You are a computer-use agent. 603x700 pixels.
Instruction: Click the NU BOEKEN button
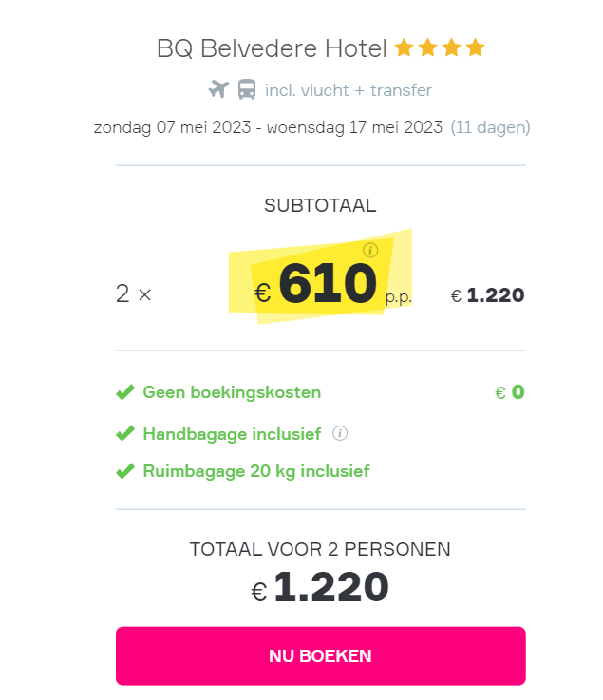pyautogui.click(x=320, y=655)
